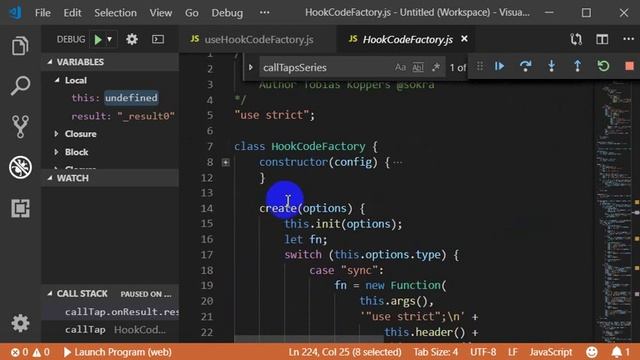Open the Edit menu
The image size is (640, 360).
tap(72, 13)
